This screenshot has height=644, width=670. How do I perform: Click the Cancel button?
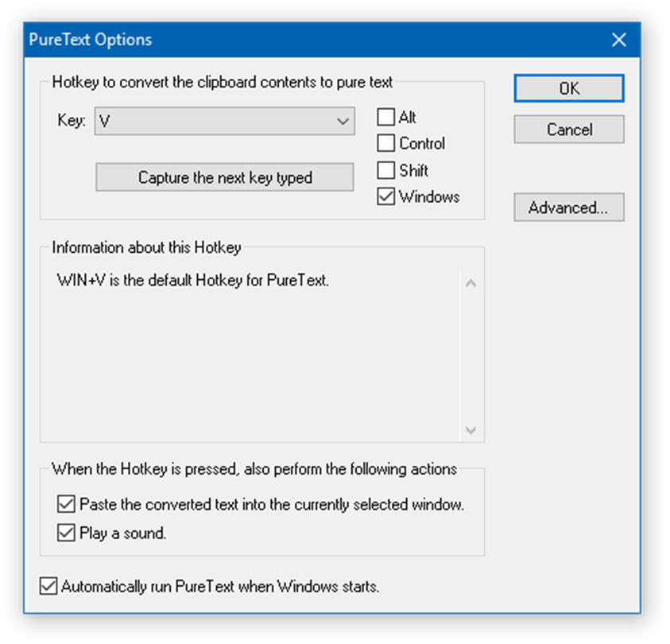pyautogui.click(x=568, y=129)
